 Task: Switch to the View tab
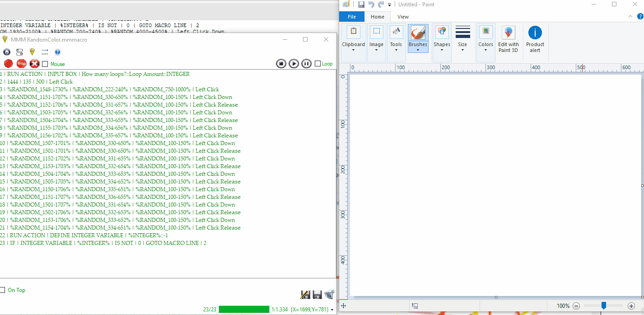click(x=403, y=17)
